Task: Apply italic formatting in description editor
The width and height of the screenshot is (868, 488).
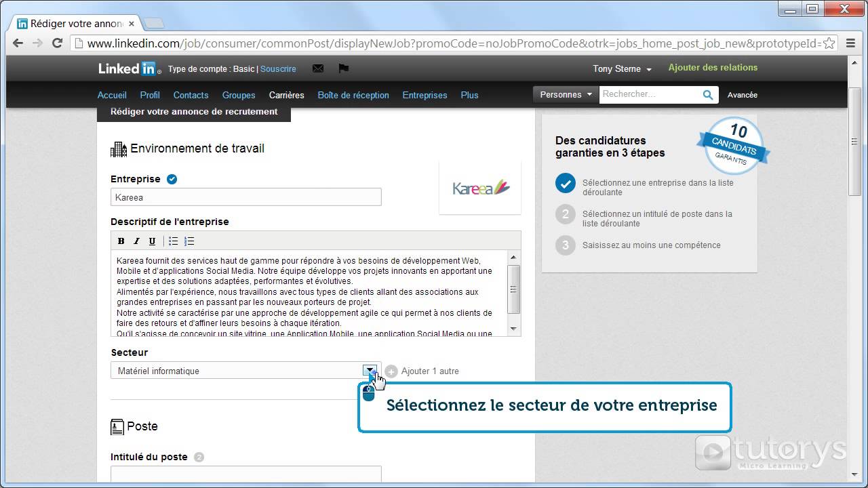Action: click(x=136, y=241)
